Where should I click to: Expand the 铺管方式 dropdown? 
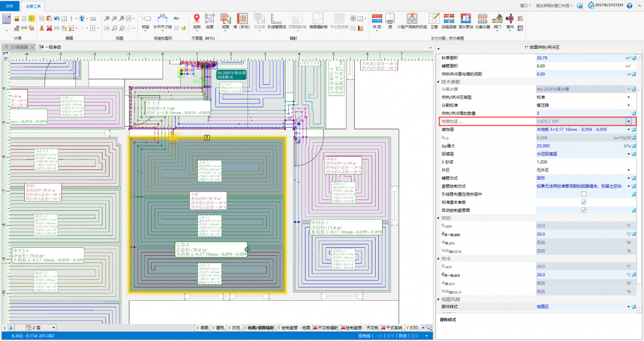point(628,177)
